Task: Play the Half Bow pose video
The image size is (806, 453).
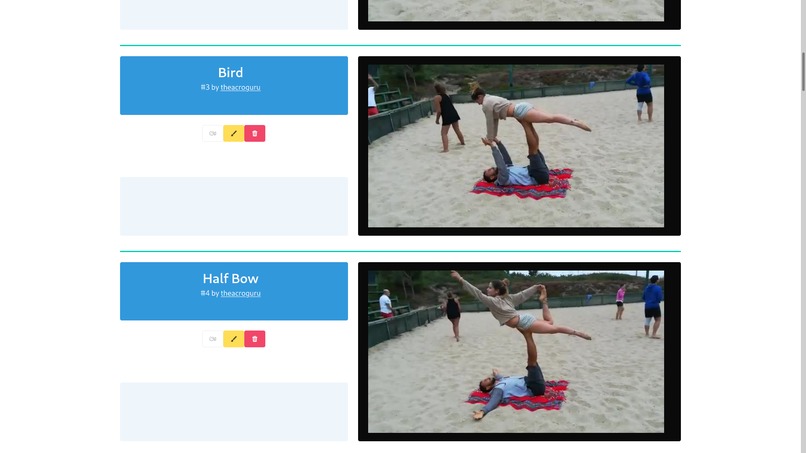Action: tap(519, 352)
